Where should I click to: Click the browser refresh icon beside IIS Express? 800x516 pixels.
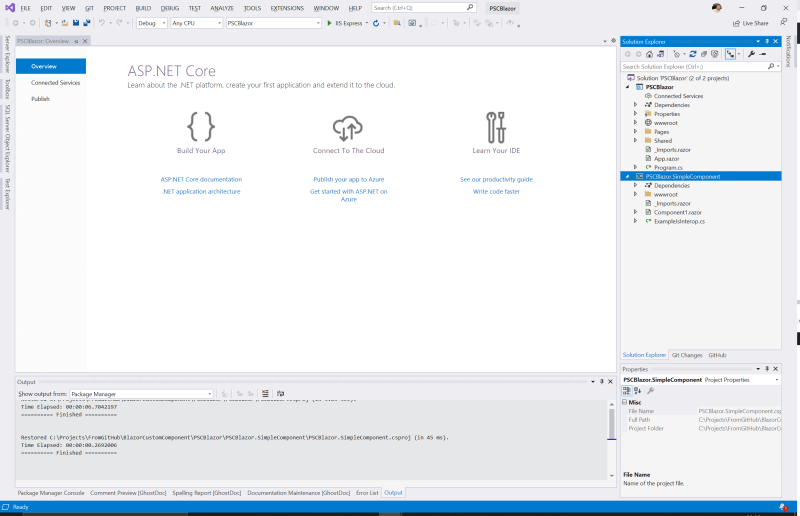[x=376, y=23]
